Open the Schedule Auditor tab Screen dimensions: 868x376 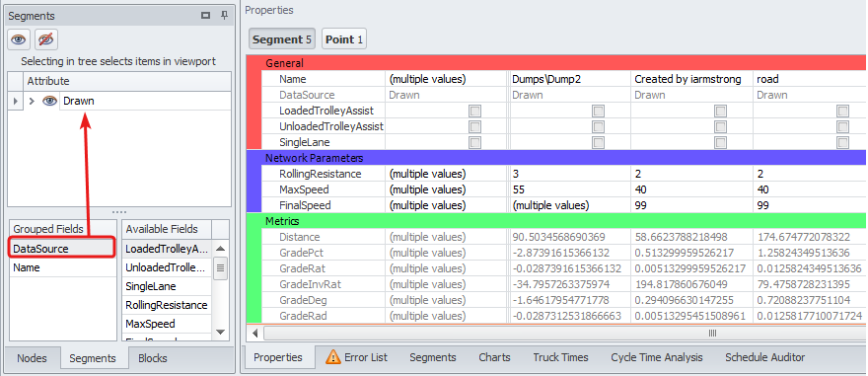(765, 357)
